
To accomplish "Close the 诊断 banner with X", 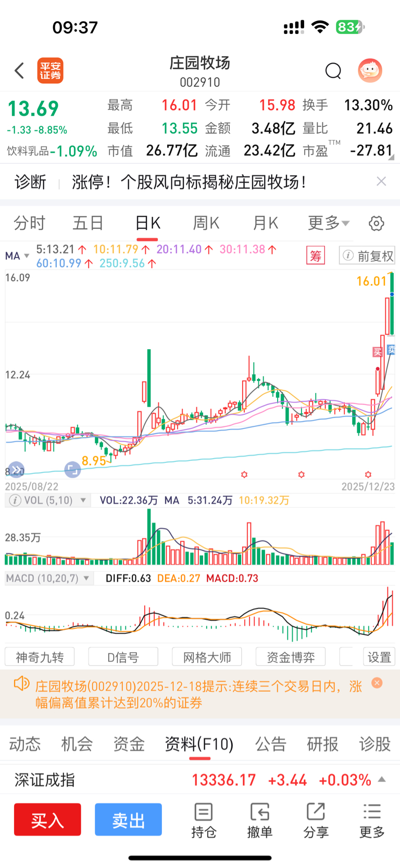I will click(381, 181).
